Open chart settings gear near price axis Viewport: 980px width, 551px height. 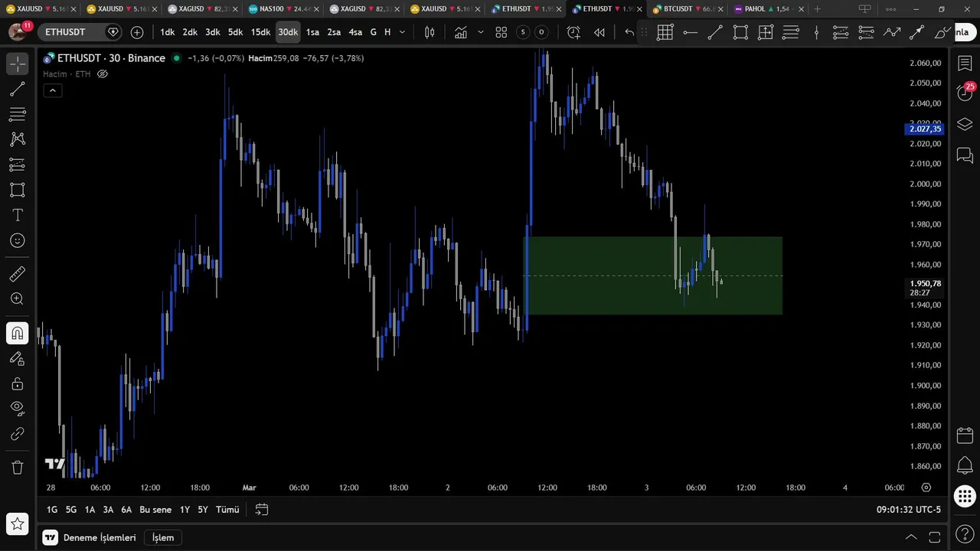(926, 487)
